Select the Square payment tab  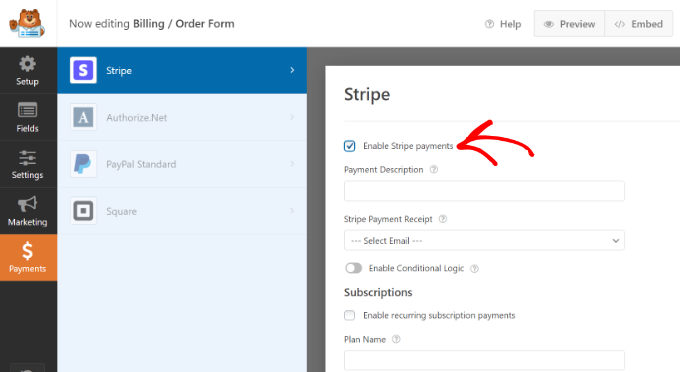coord(182,211)
